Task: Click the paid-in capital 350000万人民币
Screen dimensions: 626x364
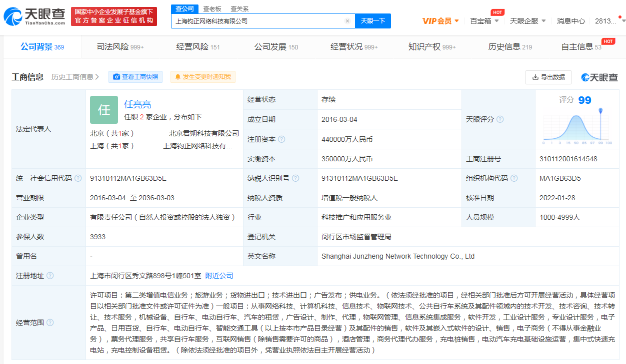Action: click(347, 159)
